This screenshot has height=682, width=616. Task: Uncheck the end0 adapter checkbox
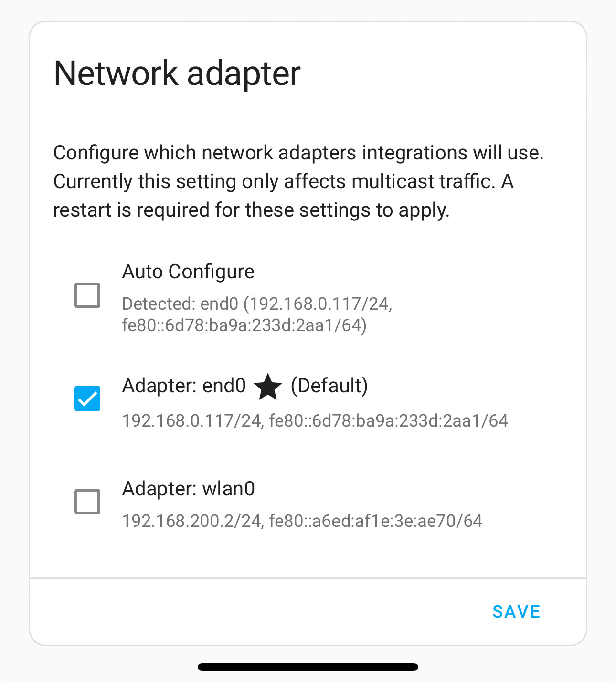[x=87, y=399]
